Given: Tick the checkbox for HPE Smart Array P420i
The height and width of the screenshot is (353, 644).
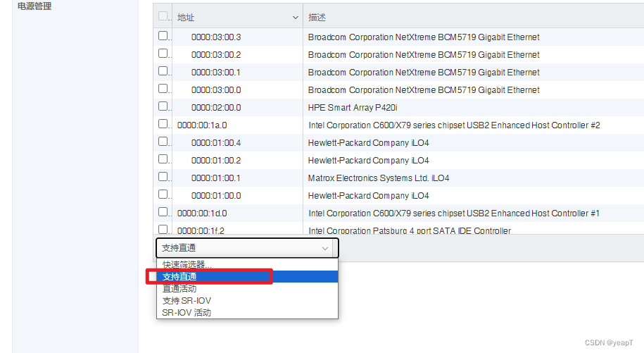Looking at the screenshot, I should (x=163, y=106).
